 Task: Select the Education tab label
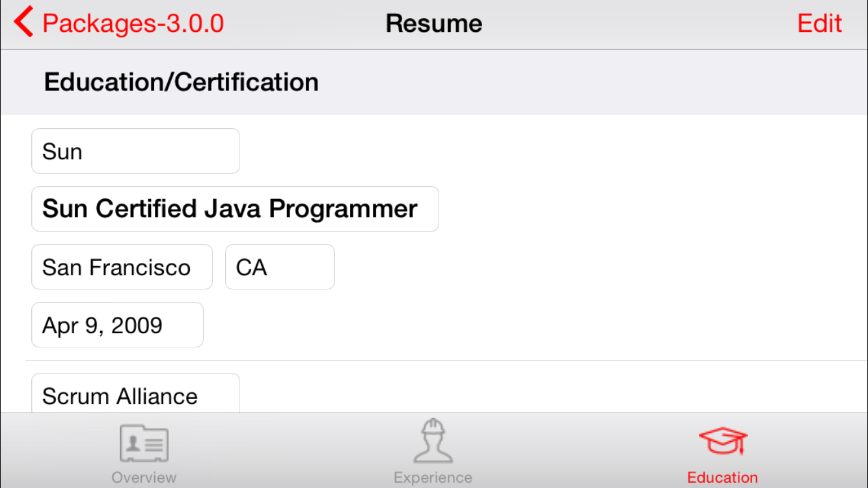pos(722,478)
